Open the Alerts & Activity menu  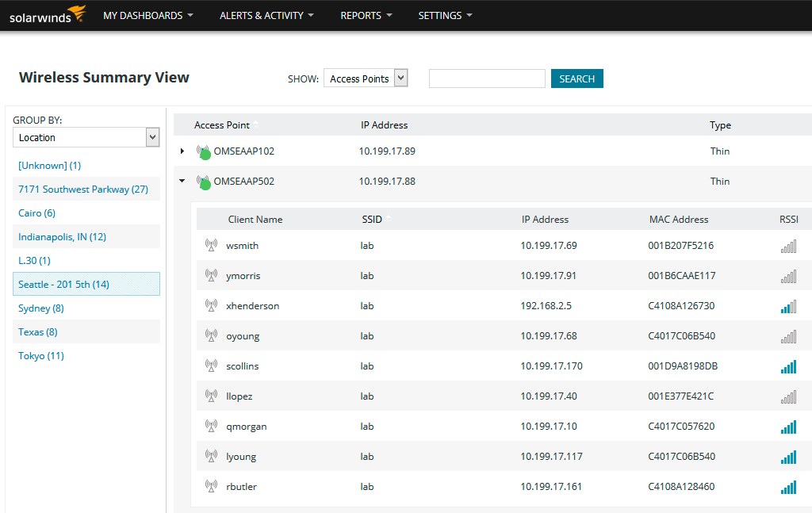pyautogui.click(x=266, y=16)
